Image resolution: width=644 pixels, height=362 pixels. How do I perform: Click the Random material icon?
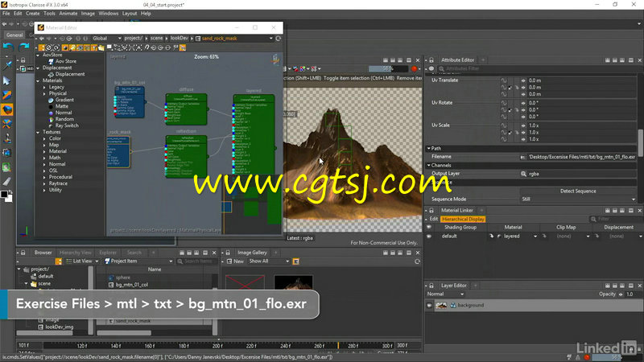[51, 119]
